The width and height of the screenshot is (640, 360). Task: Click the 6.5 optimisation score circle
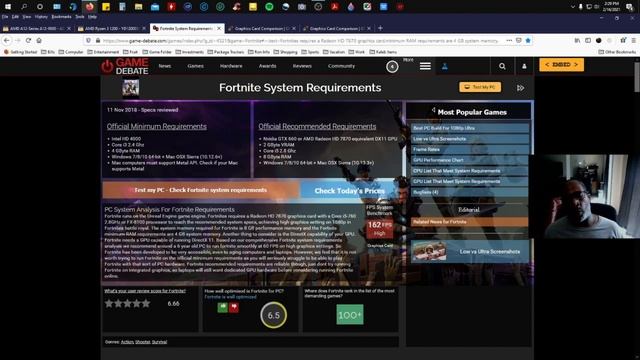coord(273,315)
